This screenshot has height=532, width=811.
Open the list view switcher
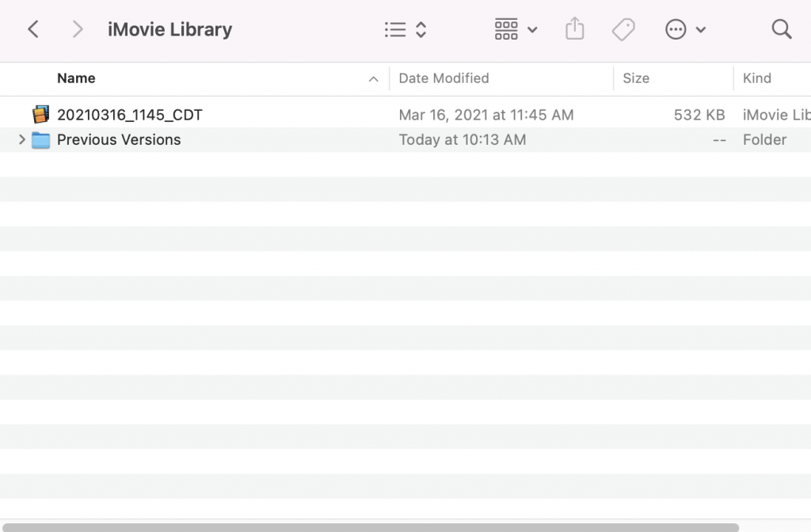pos(405,29)
